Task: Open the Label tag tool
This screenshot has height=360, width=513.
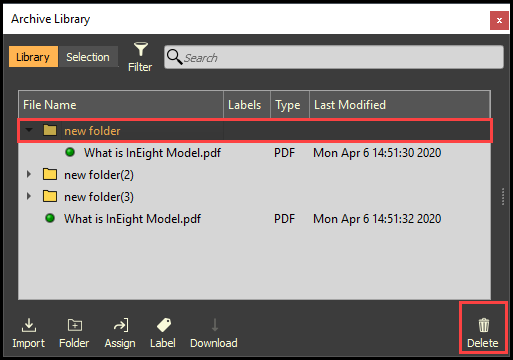Action: (164, 325)
